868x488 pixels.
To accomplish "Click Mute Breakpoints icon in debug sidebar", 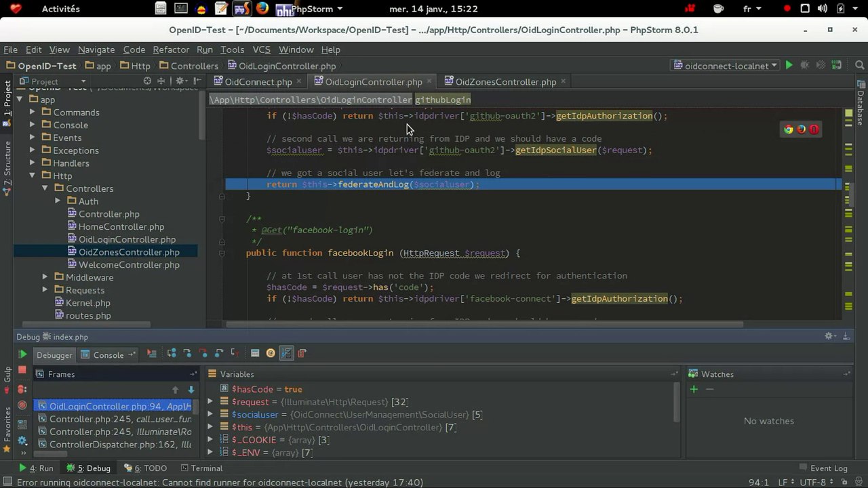I will click(22, 405).
